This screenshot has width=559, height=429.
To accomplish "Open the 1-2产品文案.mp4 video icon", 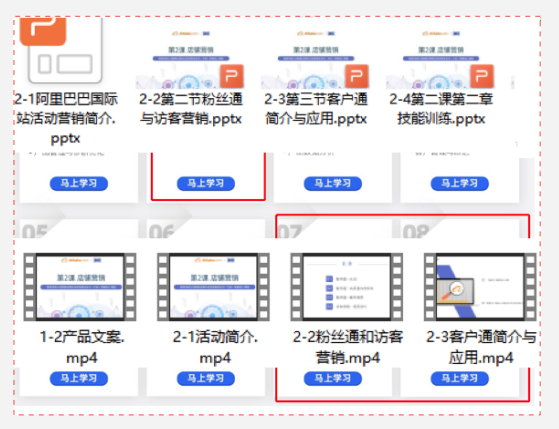I will (80, 287).
